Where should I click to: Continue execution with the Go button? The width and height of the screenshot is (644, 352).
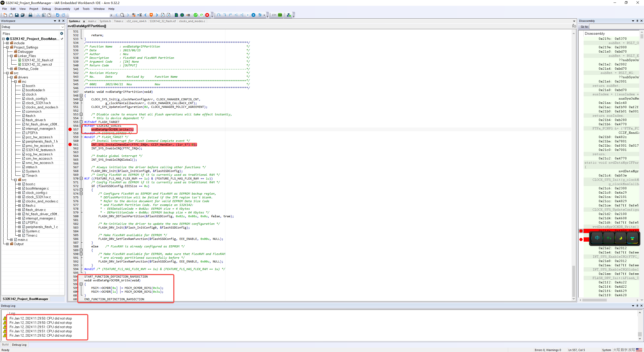coord(248,15)
